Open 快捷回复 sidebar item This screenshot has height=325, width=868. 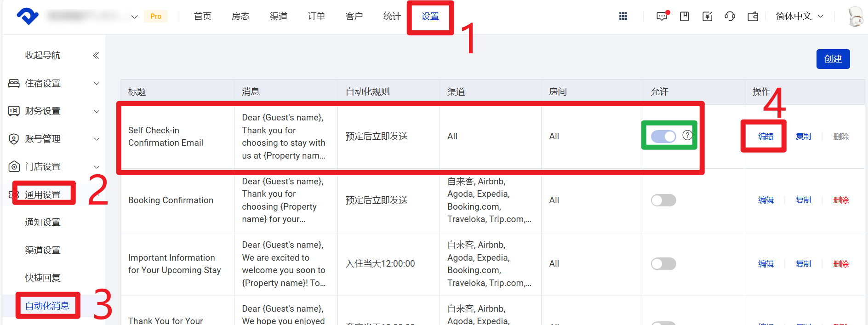pos(43,278)
